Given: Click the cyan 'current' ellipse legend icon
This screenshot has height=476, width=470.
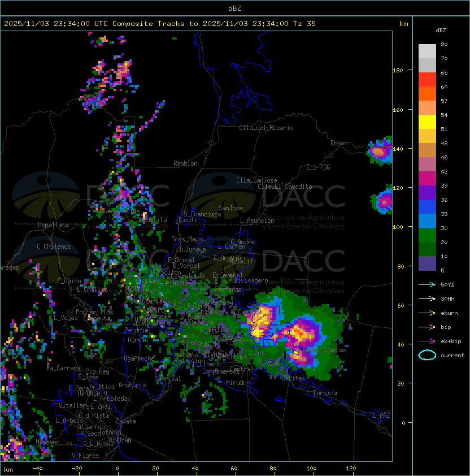Looking at the screenshot, I should point(427,355).
